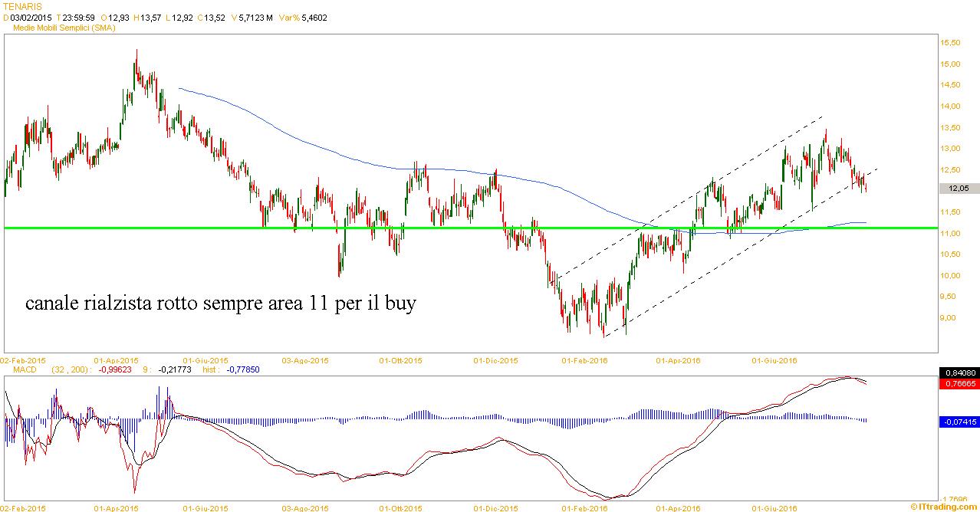This screenshot has width=980, height=512.
Task: Click the open price 12,93
Action: point(120,17)
